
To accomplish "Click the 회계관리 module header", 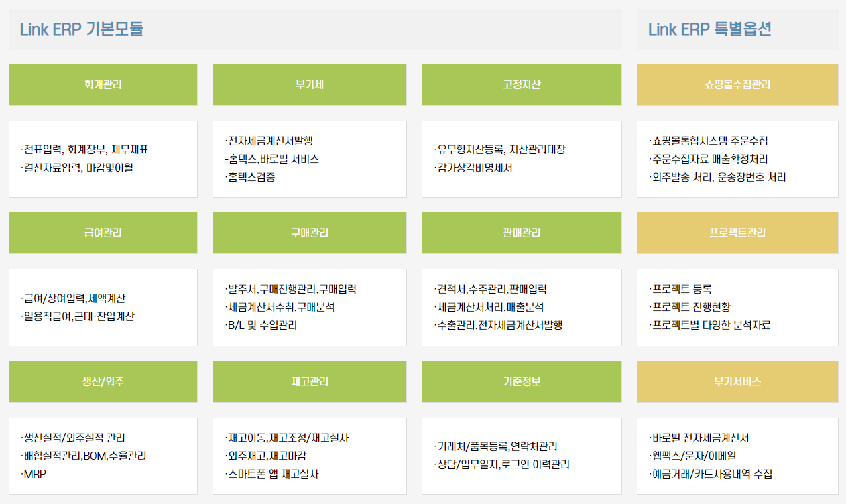I will [103, 85].
